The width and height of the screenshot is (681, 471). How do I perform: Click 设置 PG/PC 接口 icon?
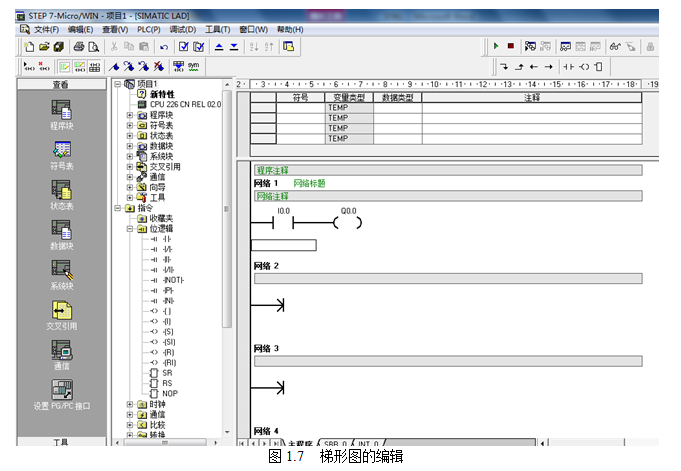coord(61,391)
